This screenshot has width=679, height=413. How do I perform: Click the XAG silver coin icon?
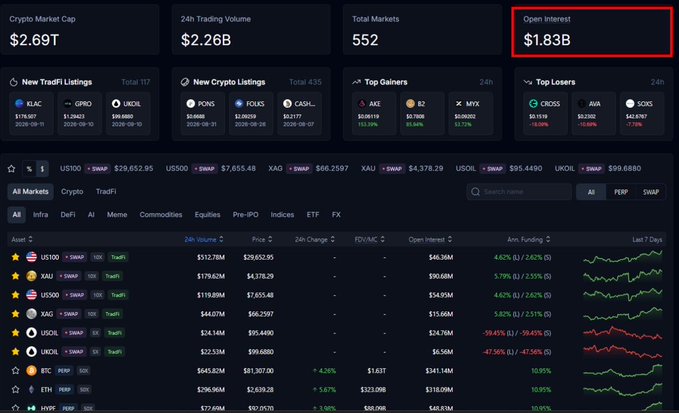point(31,314)
